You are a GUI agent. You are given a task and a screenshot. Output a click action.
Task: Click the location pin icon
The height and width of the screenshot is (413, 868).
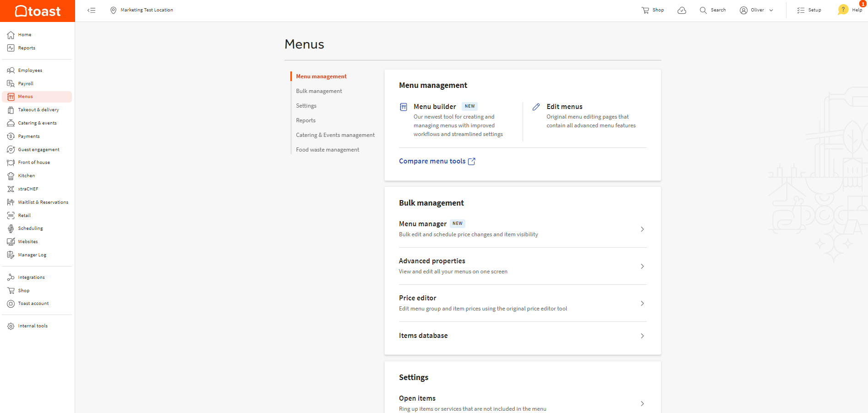point(113,10)
